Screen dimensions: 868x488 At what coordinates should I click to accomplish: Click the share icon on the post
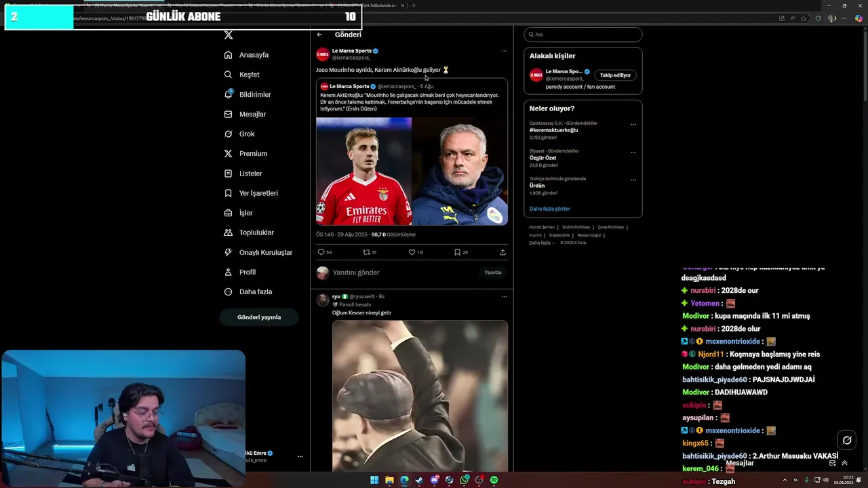502,252
